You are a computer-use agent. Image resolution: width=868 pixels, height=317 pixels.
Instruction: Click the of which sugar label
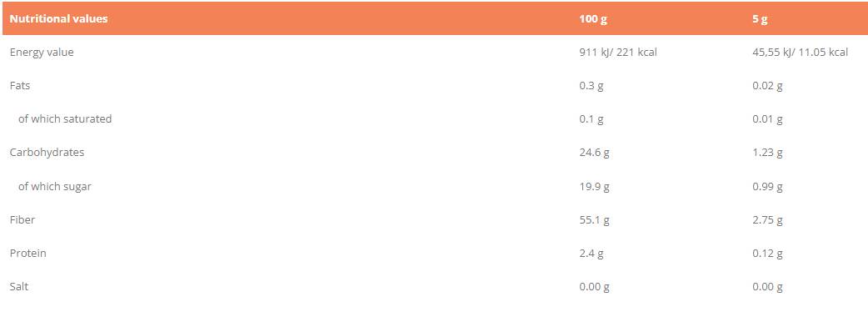click(x=55, y=186)
